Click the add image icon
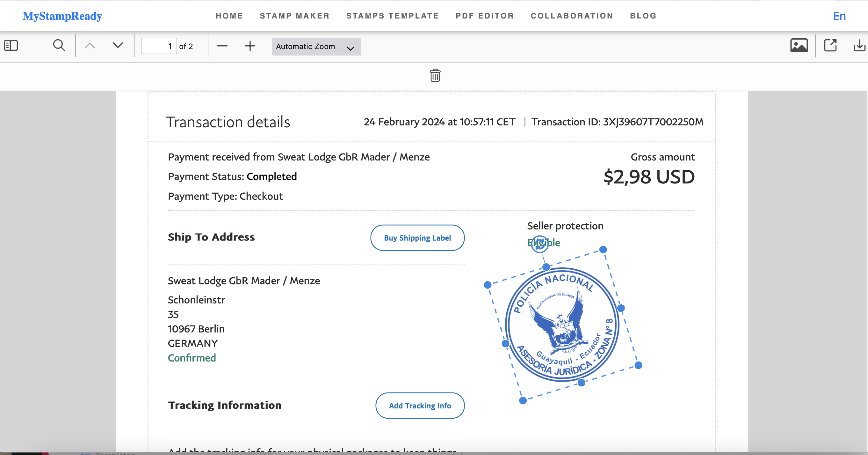Viewport: 868px width, 455px height. [x=799, y=46]
